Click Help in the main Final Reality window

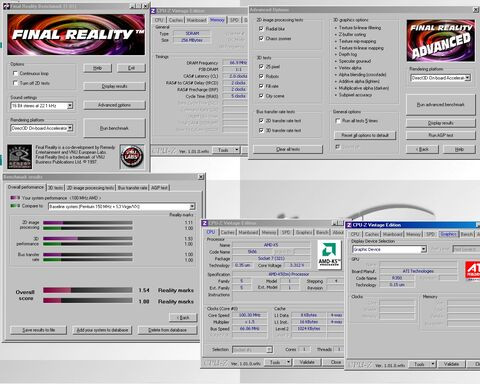(97, 68)
